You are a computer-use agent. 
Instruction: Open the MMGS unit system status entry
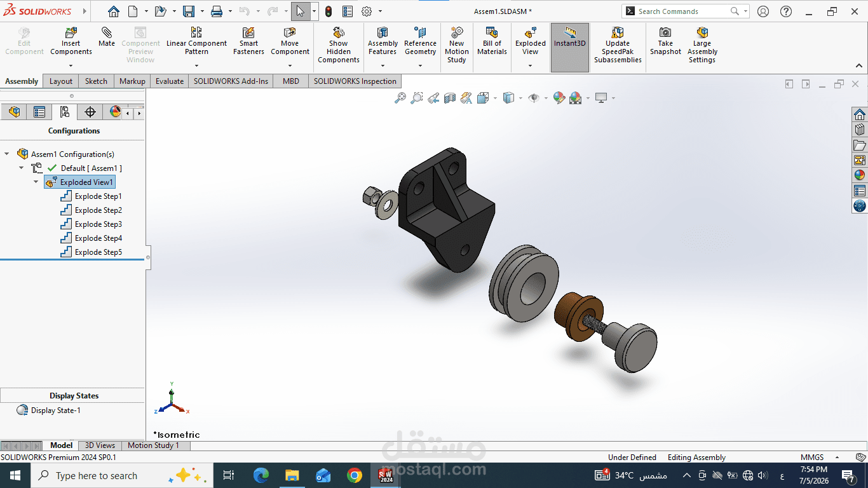pos(812,457)
